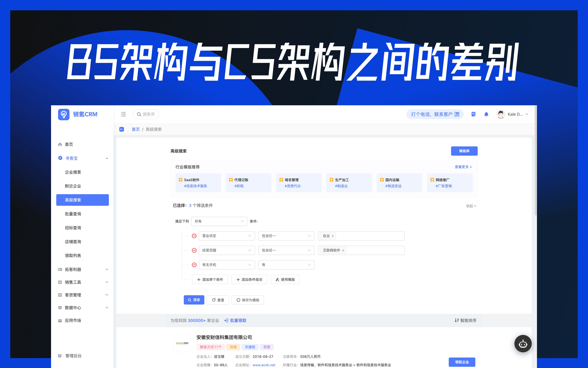Click the 智能排序 sort icon
Viewport: 588px width, 368px height.
click(x=457, y=320)
